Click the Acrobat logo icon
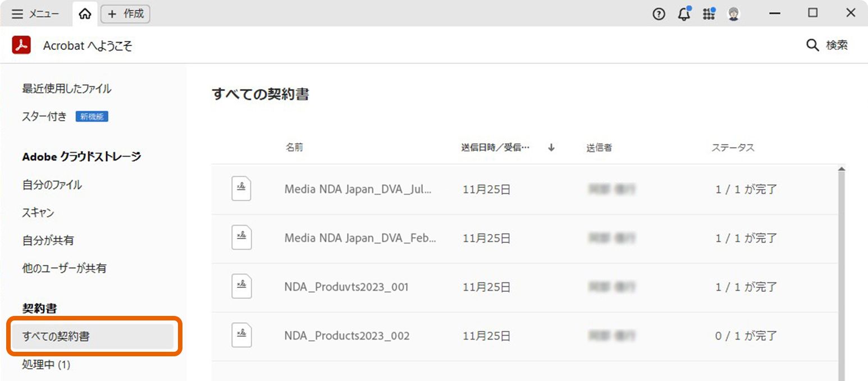This screenshot has height=381, width=868. pos(21,45)
